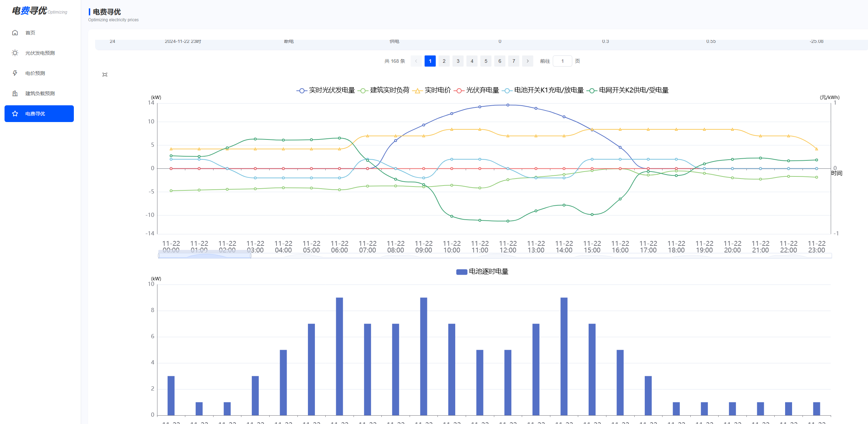Toggle 光伏弃电量 legend series

click(x=476, y=90)
